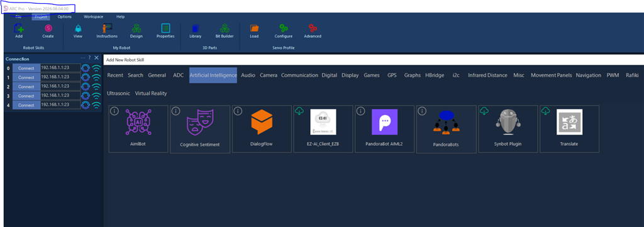Click the cloud download icon on Synbot Plugin
Viewport: 644px width, 227px height.
(484, 111)
